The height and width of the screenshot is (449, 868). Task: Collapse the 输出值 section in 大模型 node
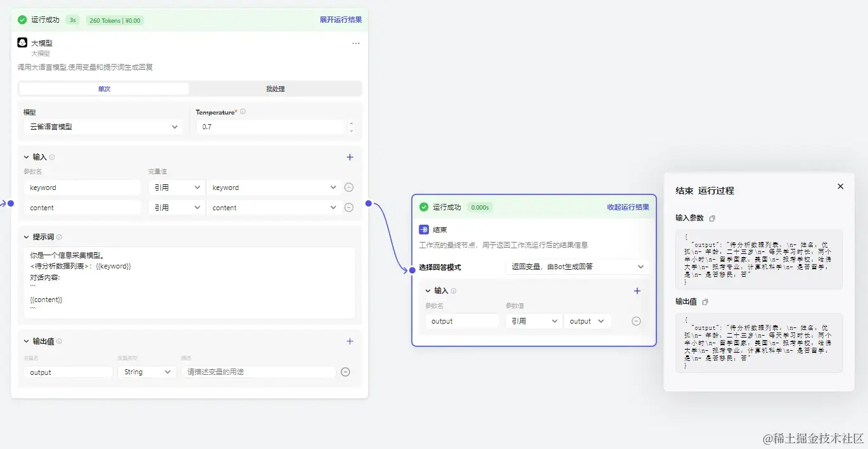(27, 341)
